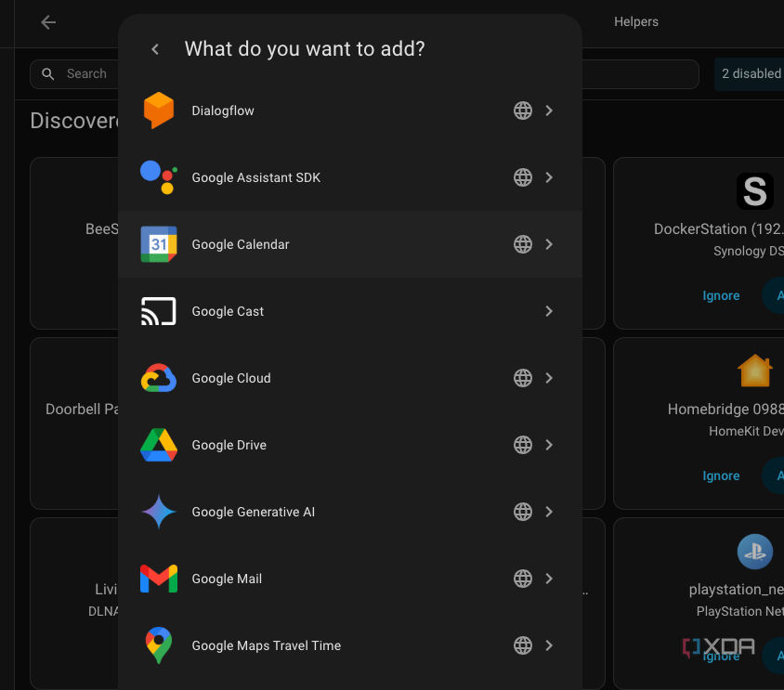
Task: Click the Homebridge 0988 device name
Action: point(725,409)
